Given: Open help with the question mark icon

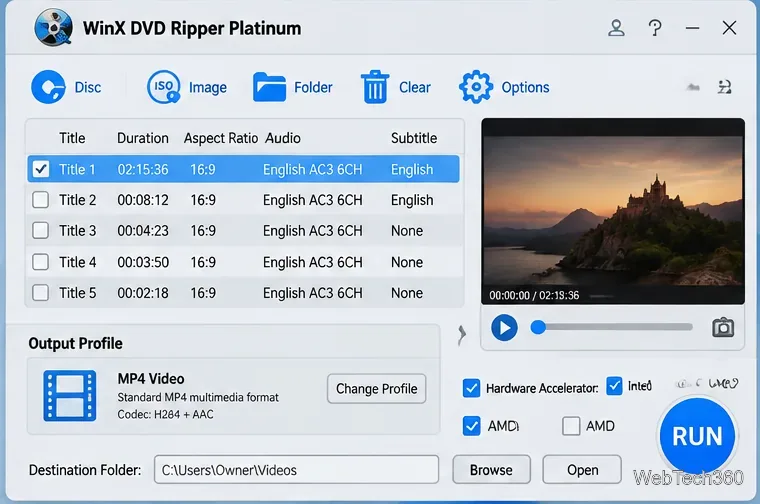Looking at the screenshot, I should 655,28.
